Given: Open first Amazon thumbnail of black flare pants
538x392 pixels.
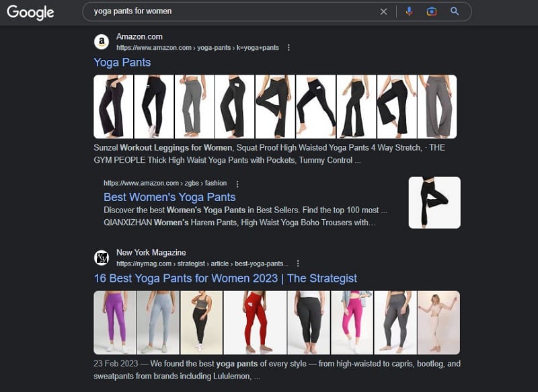Looking at the screenshot, I should 114,107.
